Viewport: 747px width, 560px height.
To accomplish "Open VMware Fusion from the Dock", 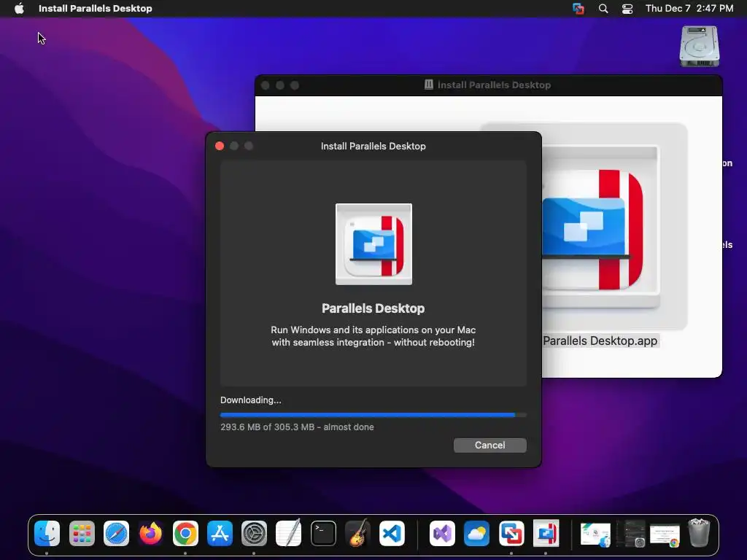I will point(511,533).
